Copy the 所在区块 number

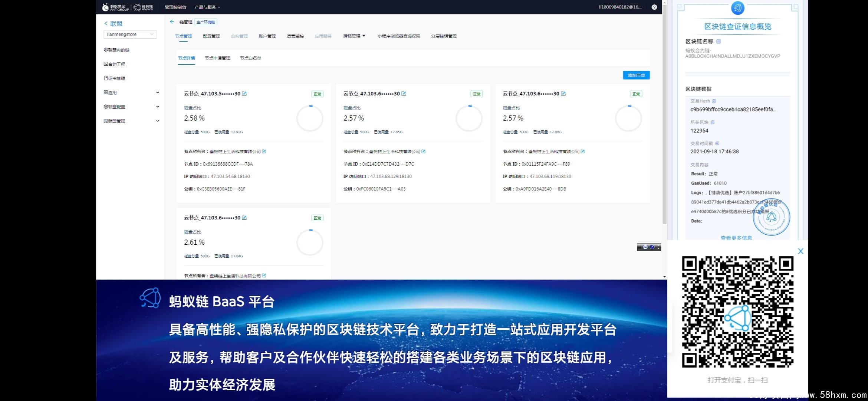713,122
